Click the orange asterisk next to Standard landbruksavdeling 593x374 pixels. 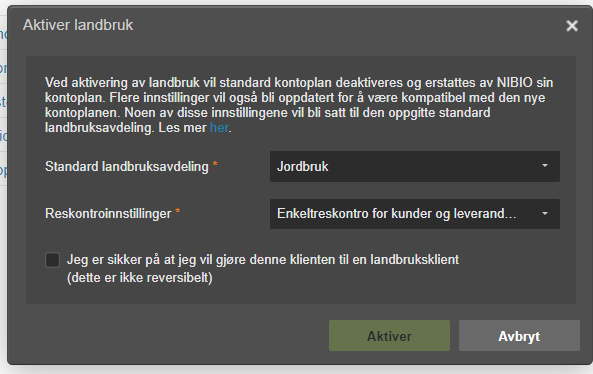click(215, 164)
